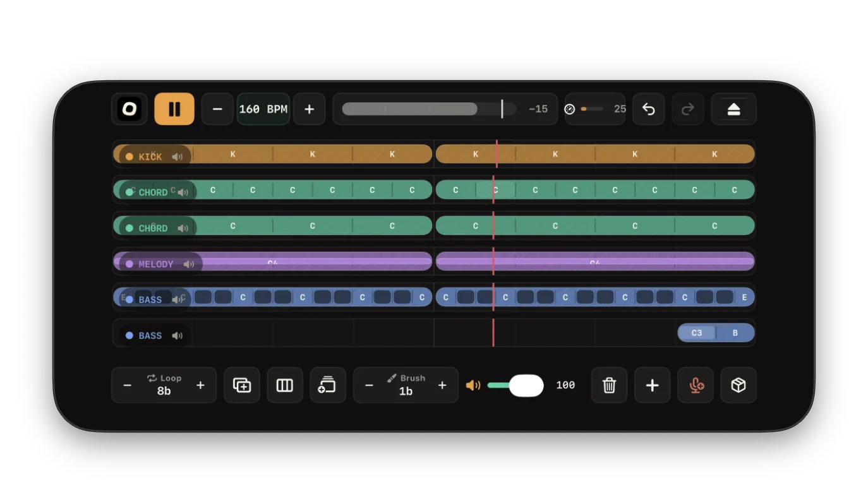Increase the Brush size with plus

[x=442, y=385]
